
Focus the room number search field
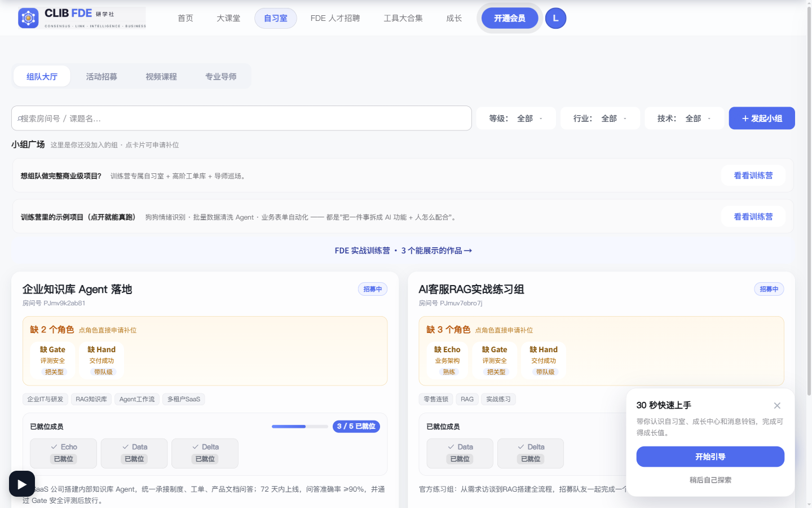click(x=241, y=118)
